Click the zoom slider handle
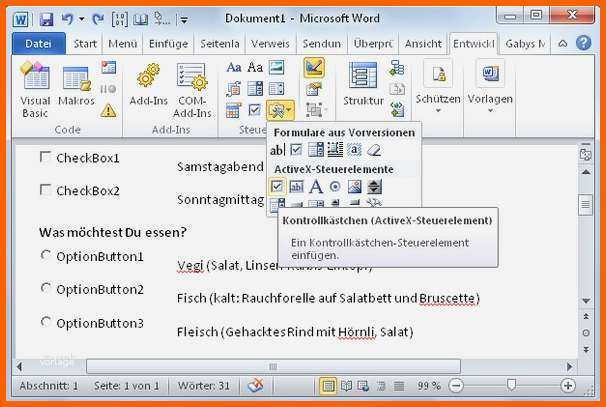 click(x=511, y=385)
